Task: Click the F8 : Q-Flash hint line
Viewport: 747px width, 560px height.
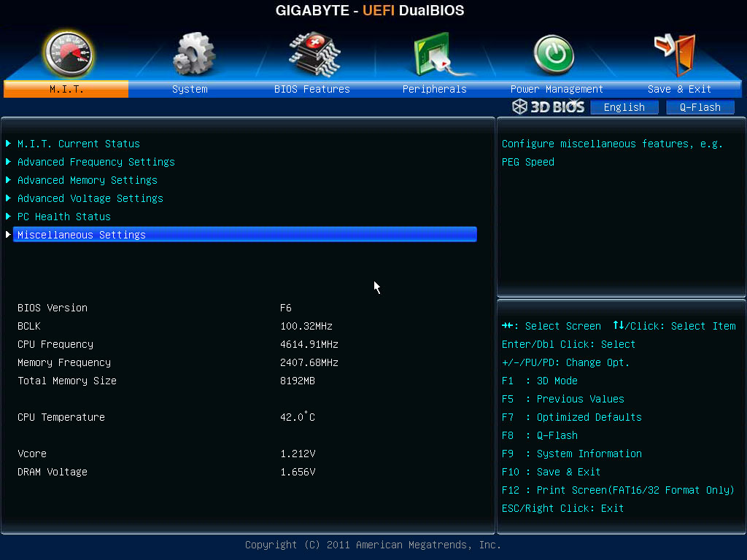Action: pyautogui.click(x=540, y=435)
